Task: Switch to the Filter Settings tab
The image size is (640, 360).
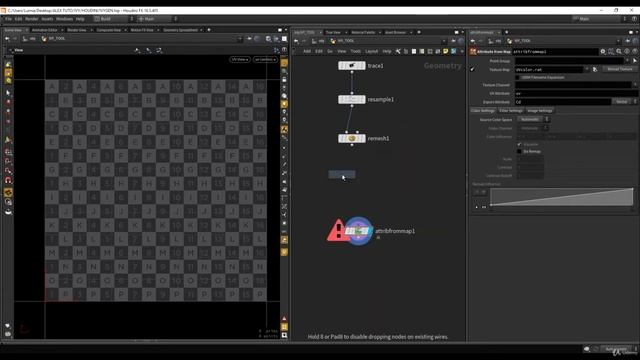Action: point(511,111)
